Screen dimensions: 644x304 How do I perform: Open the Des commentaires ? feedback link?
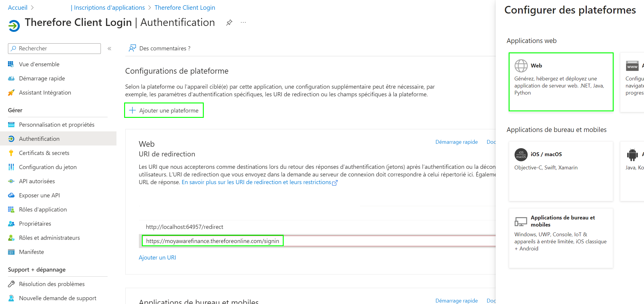pos(165,48)
